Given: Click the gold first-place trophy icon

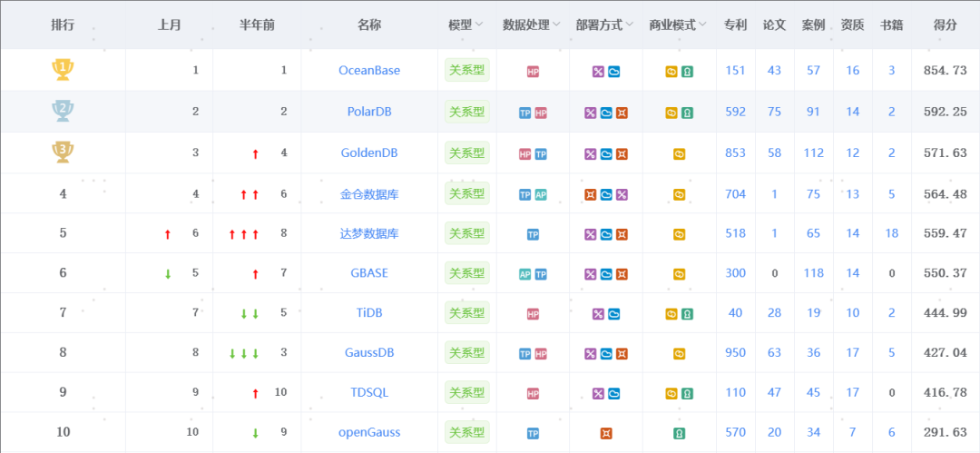Looking at the screenshot, I should pos(63,70).
